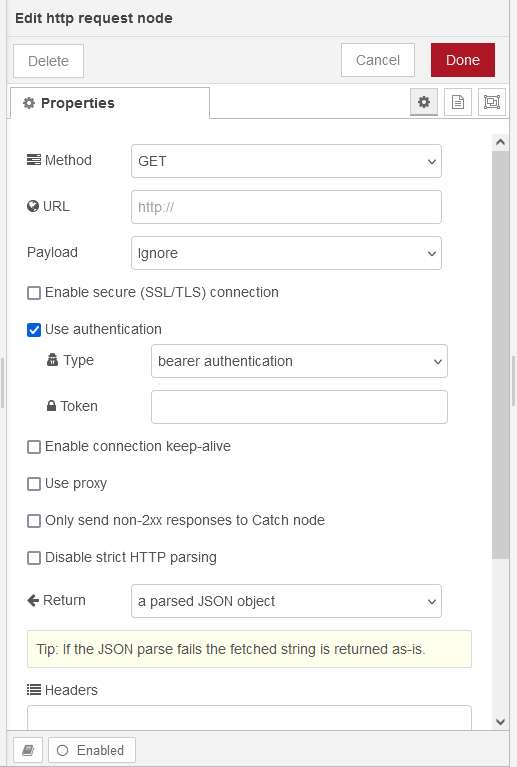
Task: Click the URL input field
Action: coord(286,207)
